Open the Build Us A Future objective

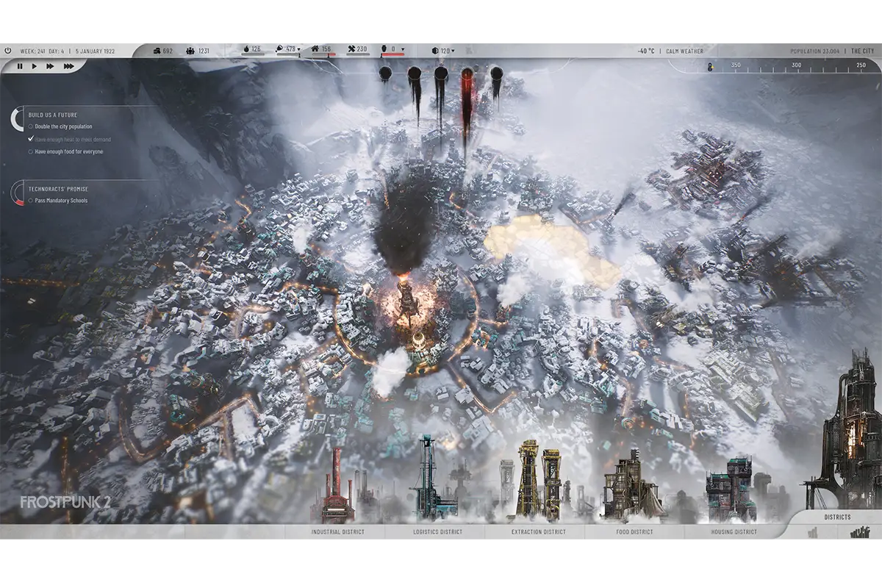(x=52, y=115)
